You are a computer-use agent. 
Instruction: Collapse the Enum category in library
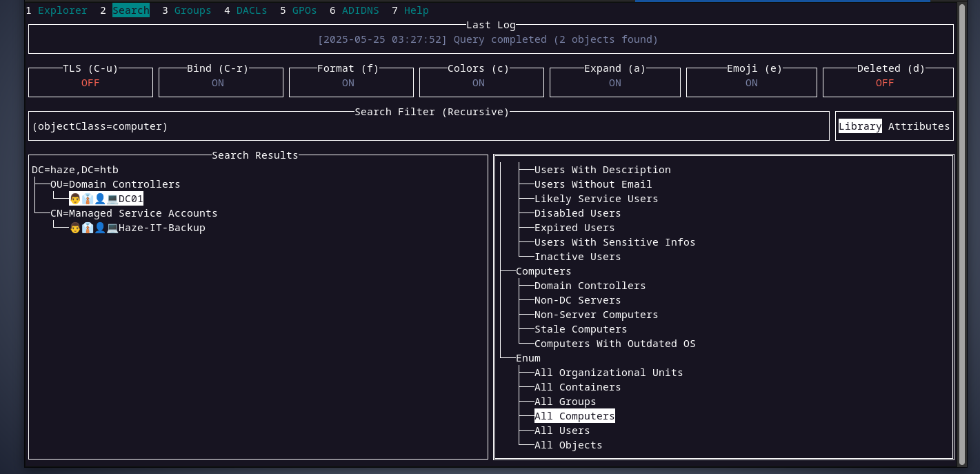click(528, 358)
